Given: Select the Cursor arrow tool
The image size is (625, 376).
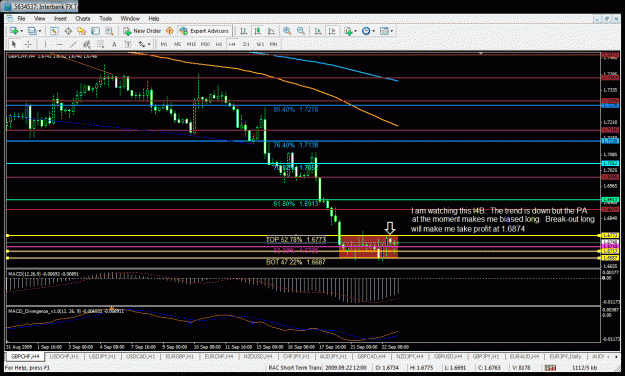Looking at the screenshot, I should [14, 44].
